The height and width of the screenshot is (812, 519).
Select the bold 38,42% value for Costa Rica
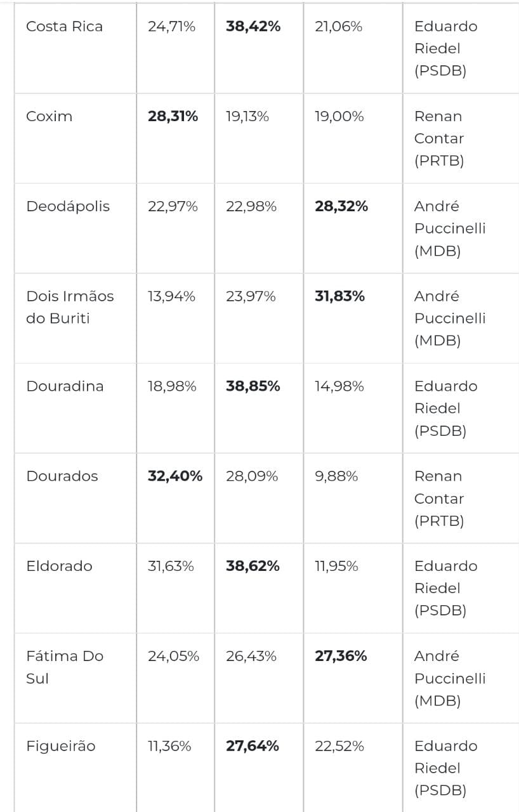tap(253, 27)
